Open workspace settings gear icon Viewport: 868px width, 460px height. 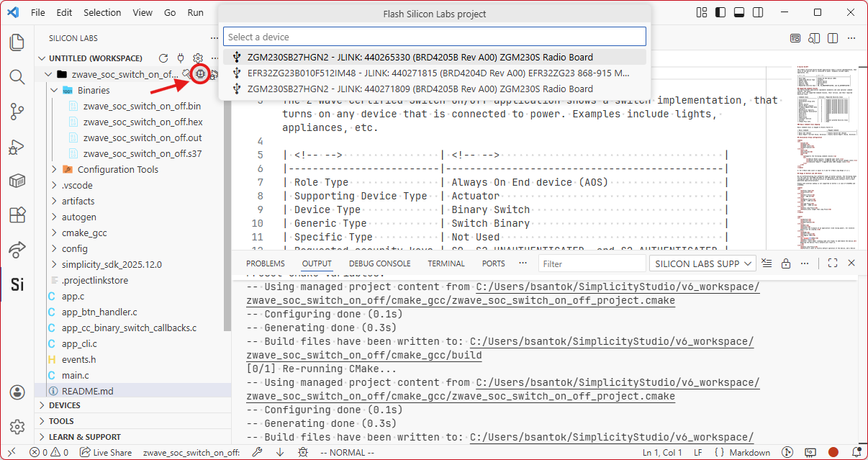coord(198,58)
